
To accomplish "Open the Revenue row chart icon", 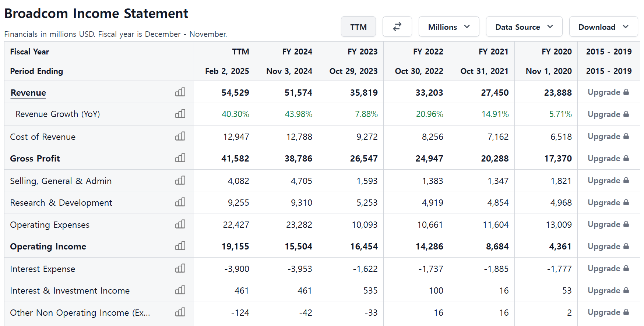I will coord(180,92).
